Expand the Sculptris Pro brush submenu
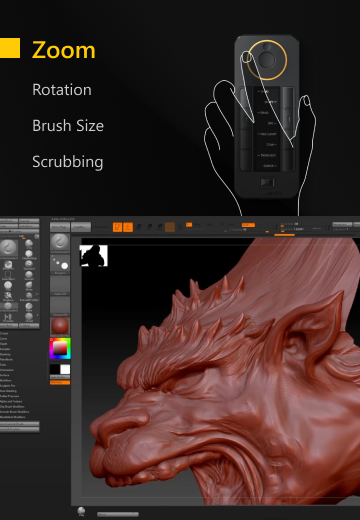 tap(8, 386)
